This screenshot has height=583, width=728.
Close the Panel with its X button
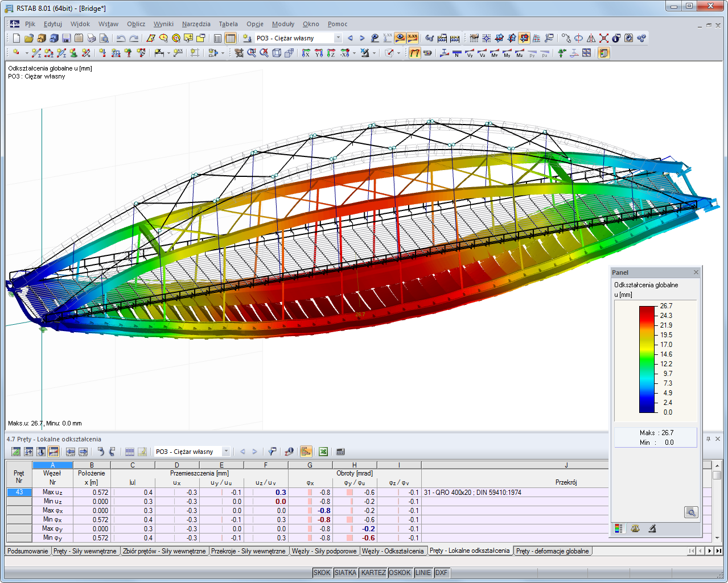tap(696, 272)
